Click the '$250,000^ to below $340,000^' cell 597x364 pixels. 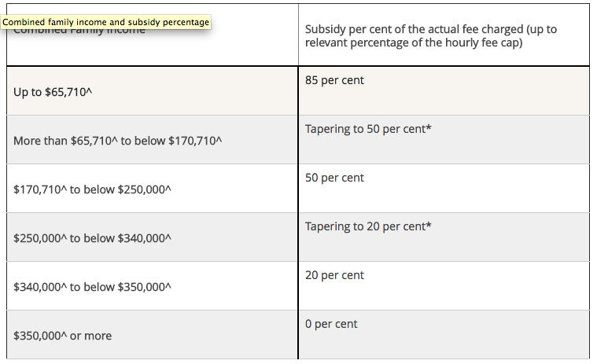coord(92,238)
